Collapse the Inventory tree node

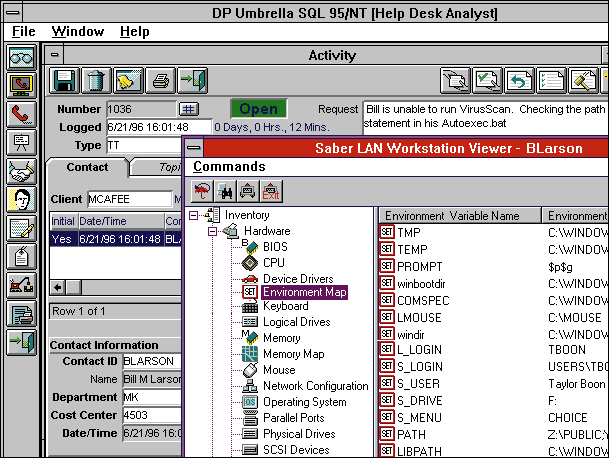tap(193, 216)
